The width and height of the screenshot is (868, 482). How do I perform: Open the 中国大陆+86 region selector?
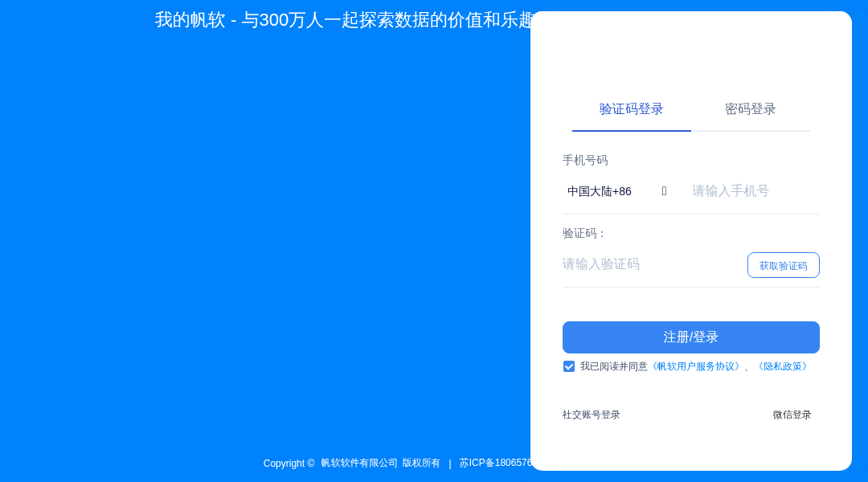pyautogui.click(x=599, y=191)
